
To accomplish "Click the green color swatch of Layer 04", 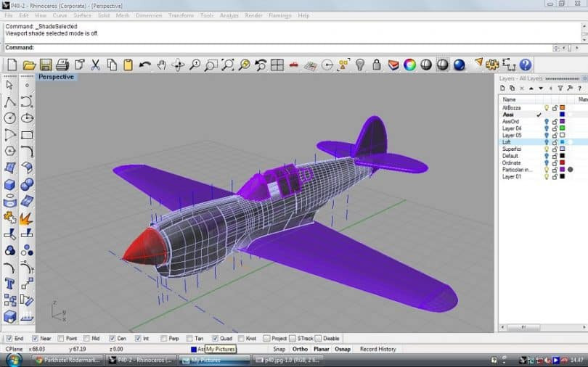I will [562, 128].
